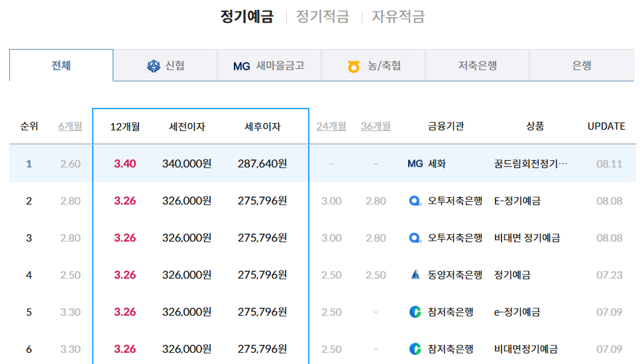This screenshot has height=364, width=640.
Task: Click the UPDATE column header
Action: tap(606, 126)
